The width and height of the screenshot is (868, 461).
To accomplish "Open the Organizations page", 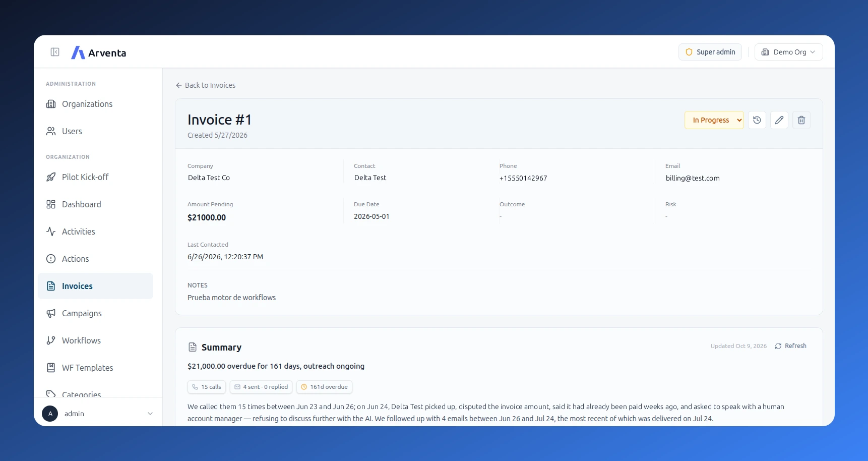I will click(x=95, y=104).
